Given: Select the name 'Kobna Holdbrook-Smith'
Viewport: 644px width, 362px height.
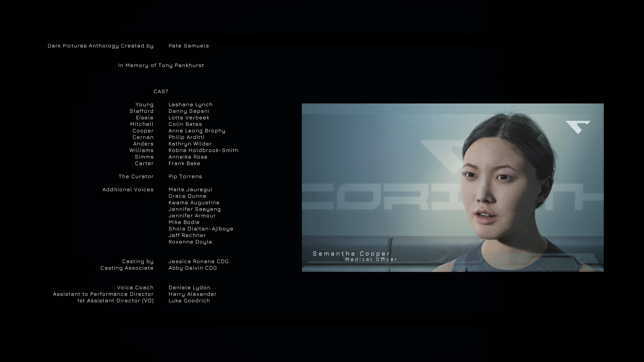Looking at the screenshot, I should pyautogui.click(x=203, y=150).
